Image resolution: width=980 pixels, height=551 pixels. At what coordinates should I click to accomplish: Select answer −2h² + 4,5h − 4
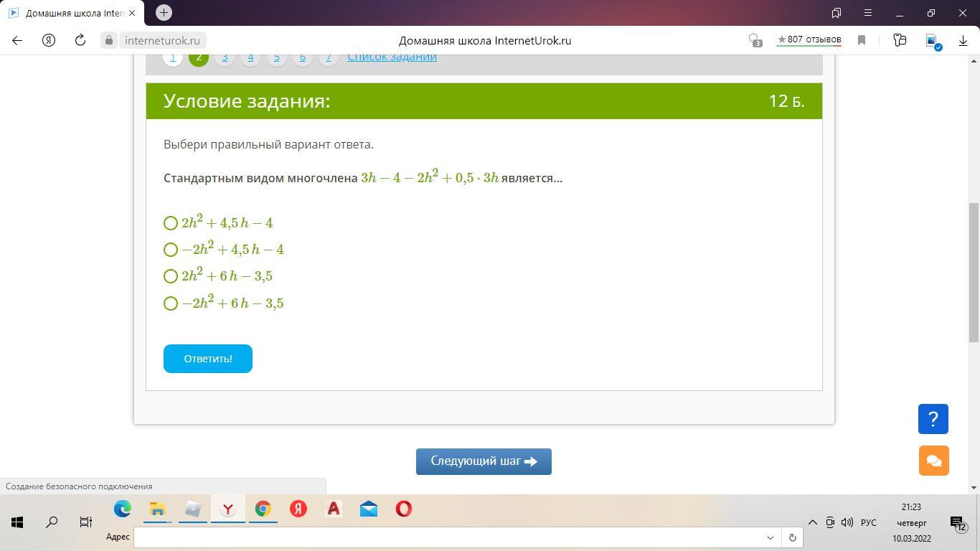pos(171,250)
